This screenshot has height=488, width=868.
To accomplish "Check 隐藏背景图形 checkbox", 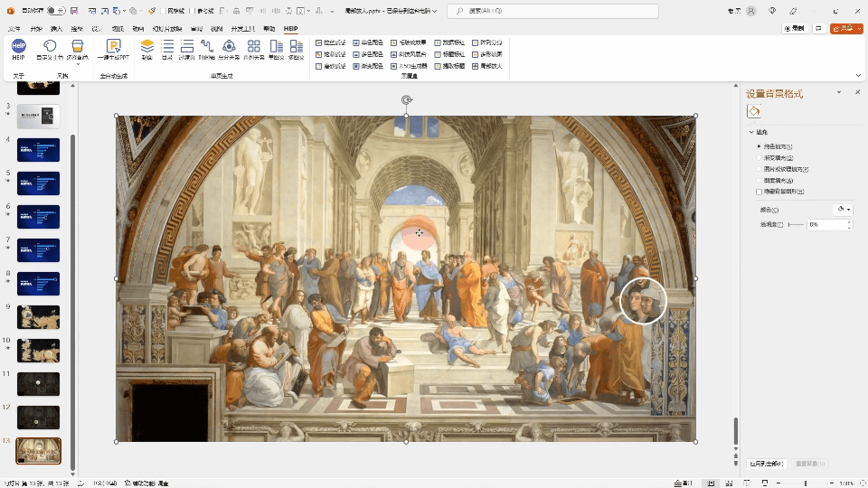I will 759,192.
